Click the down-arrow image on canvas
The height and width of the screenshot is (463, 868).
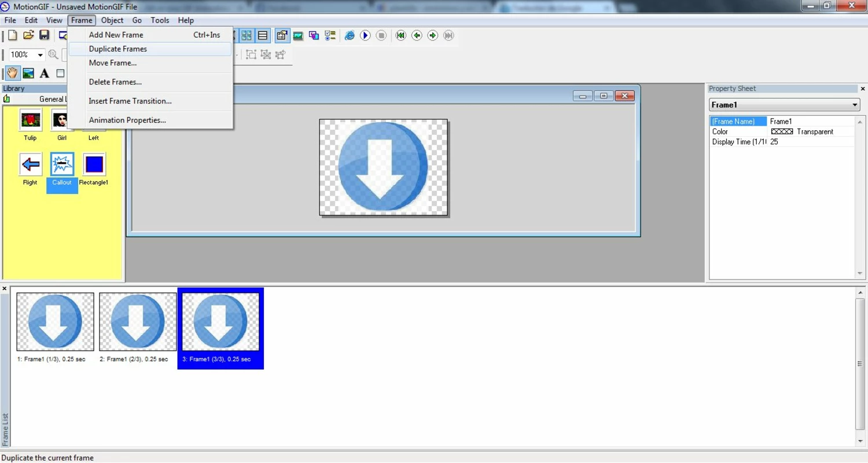383,167
